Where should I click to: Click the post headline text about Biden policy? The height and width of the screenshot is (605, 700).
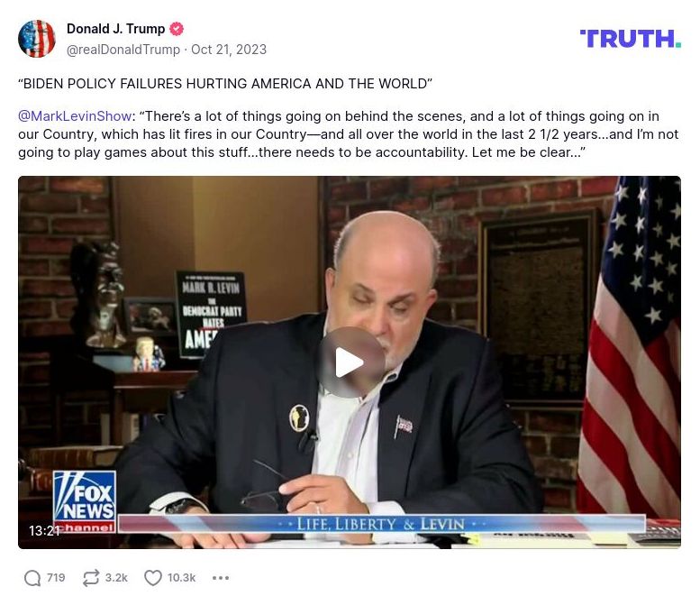tap(225, 84)
